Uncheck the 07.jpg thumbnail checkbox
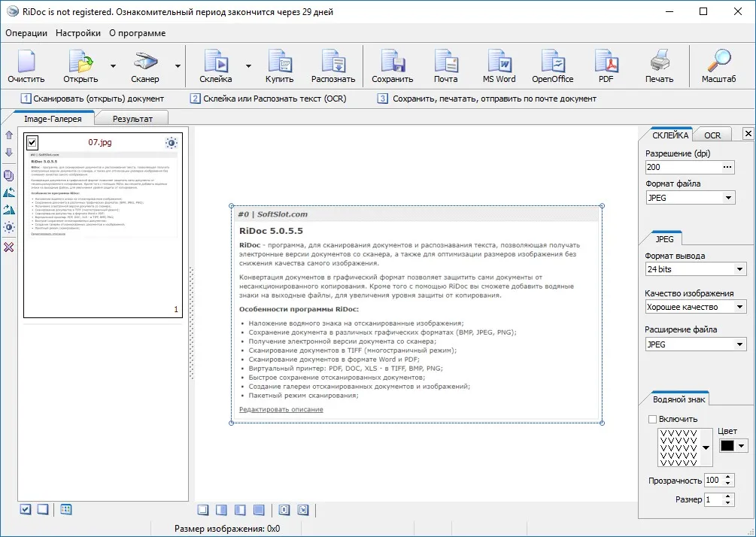This screenshot has height=537, width=756. [32, 142]
